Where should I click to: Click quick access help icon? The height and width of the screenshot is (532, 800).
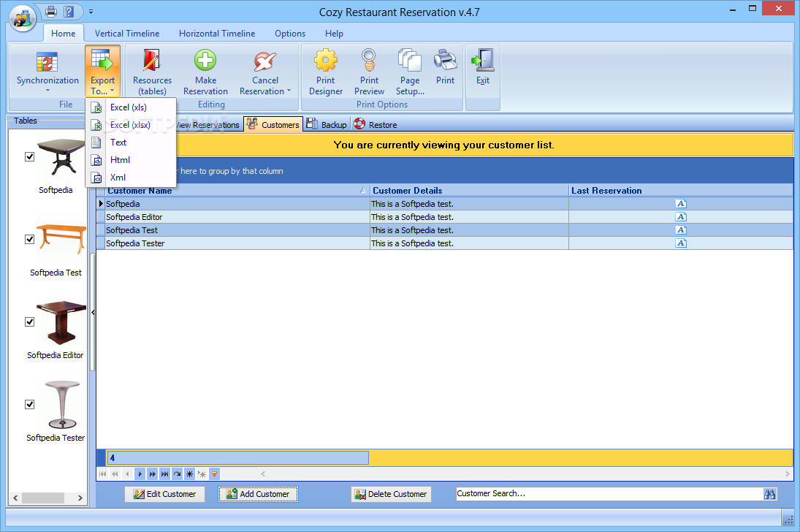[69, 11]
